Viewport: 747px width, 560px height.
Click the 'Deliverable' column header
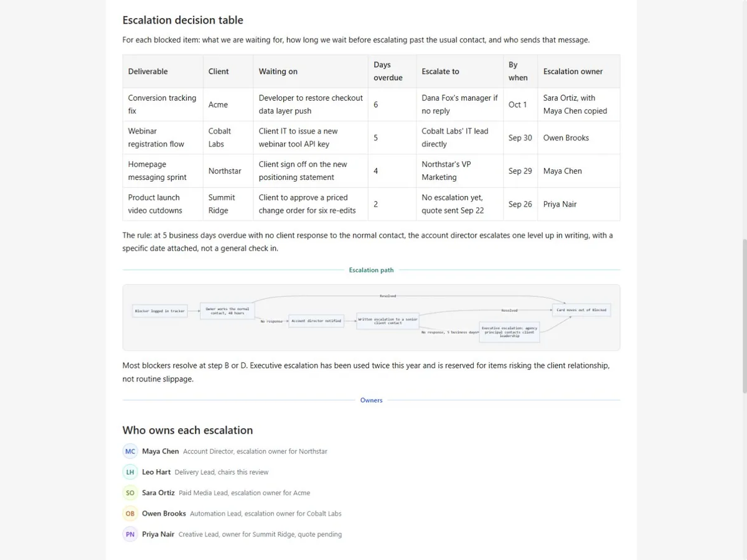[x=163, y=72]
